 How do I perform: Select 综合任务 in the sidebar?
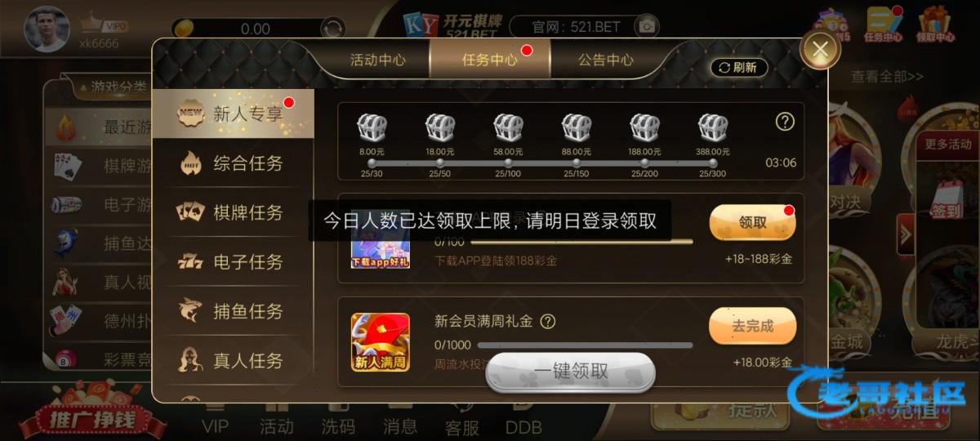(233, 163)
